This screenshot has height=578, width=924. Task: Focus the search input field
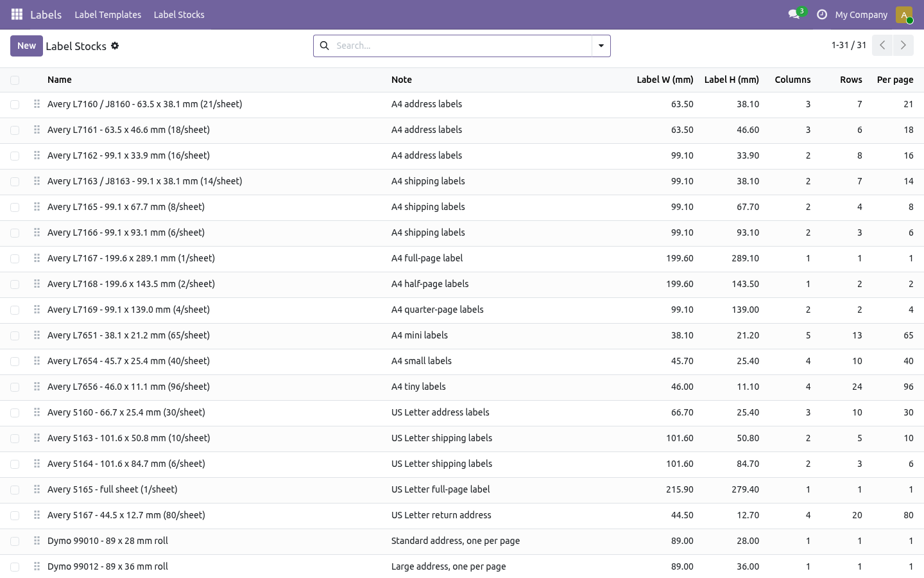pyautogui.click(x=461, y=46)
